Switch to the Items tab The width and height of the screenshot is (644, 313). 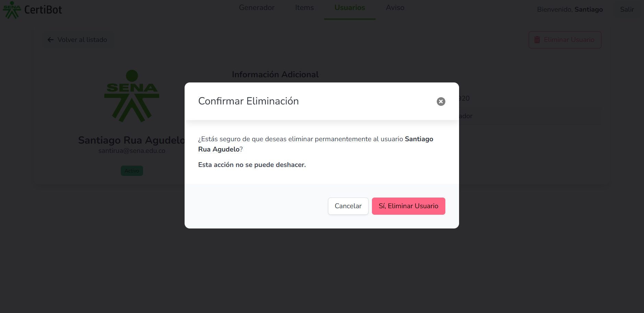click(304, 8)
